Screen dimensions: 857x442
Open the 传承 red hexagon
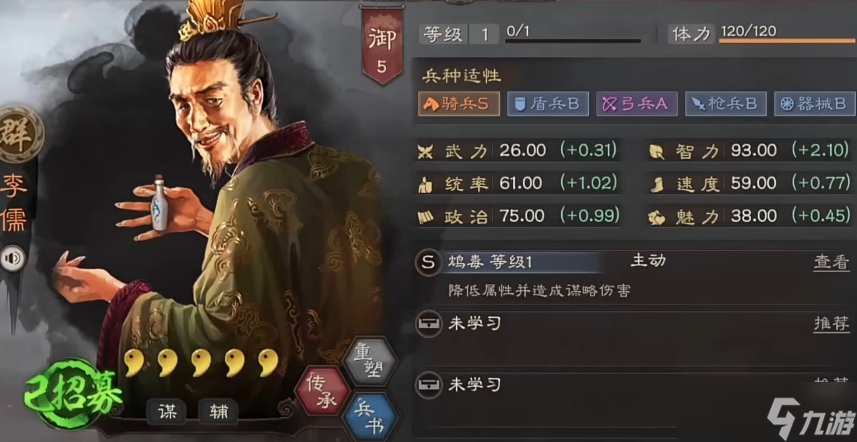(322, 388)
